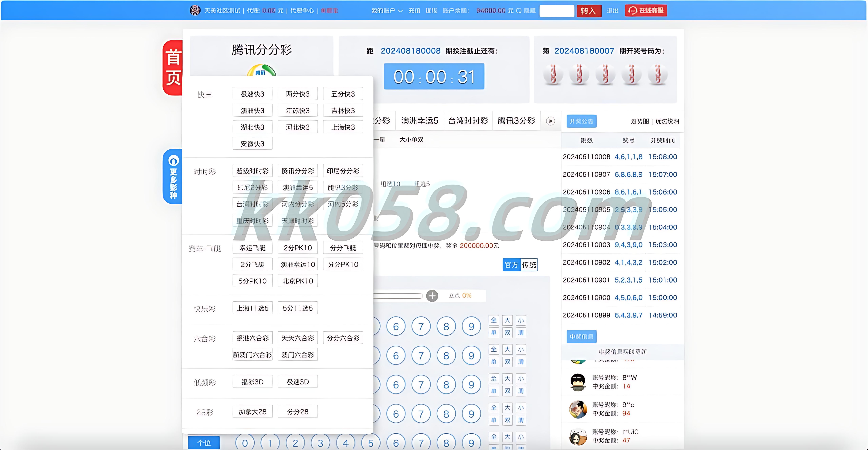Choose 北京PK10 from the lottery menu

click(x=298, y=281)
